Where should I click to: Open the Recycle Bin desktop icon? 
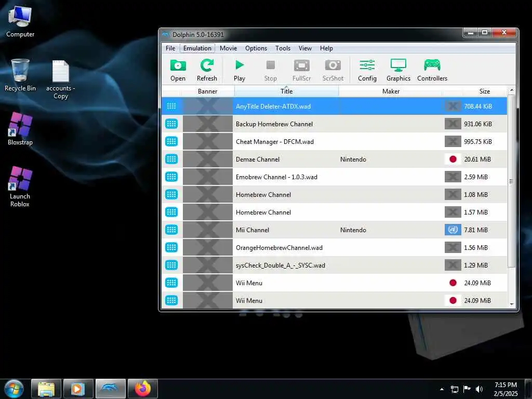20,75
